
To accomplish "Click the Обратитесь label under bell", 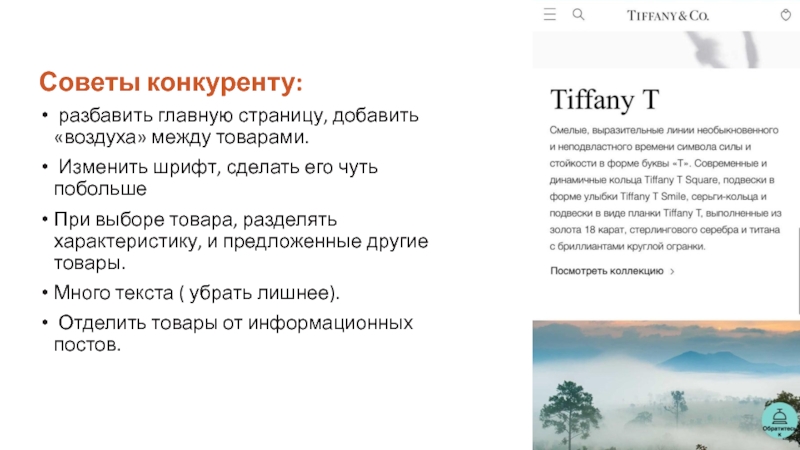I will 778,430.
